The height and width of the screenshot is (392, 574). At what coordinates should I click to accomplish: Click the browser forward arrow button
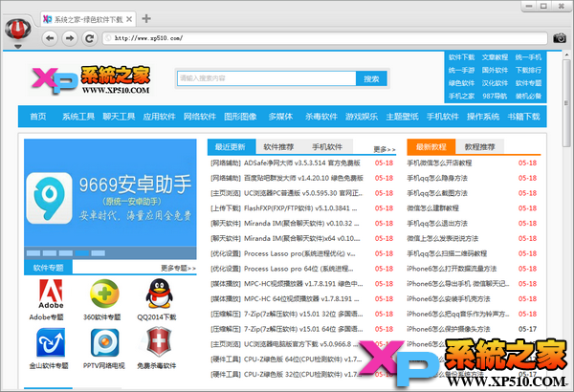coord(70,38)
